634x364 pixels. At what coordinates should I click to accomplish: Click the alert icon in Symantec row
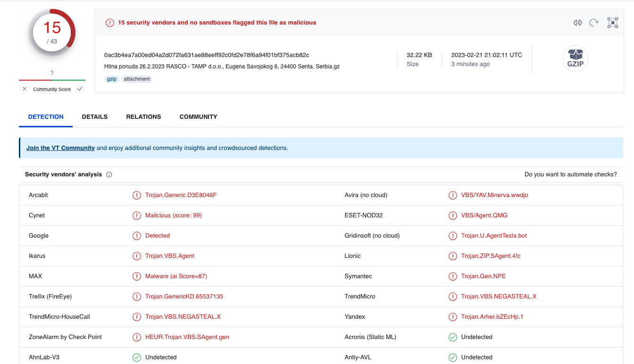[453, 276]
